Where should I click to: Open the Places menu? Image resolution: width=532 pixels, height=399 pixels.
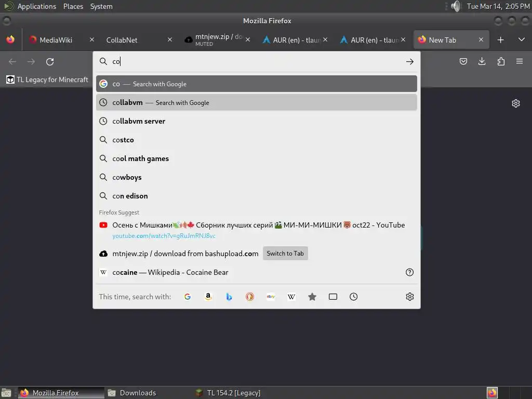[73, 6]
